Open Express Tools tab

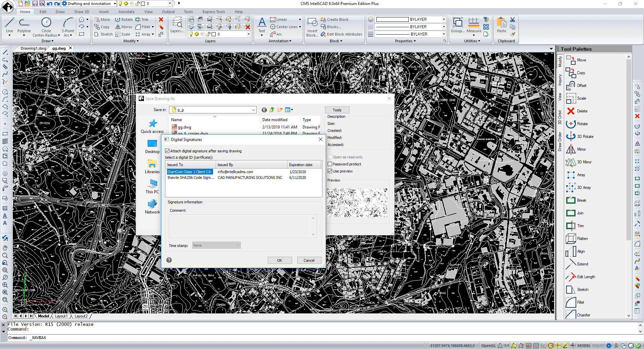[214, 12]
